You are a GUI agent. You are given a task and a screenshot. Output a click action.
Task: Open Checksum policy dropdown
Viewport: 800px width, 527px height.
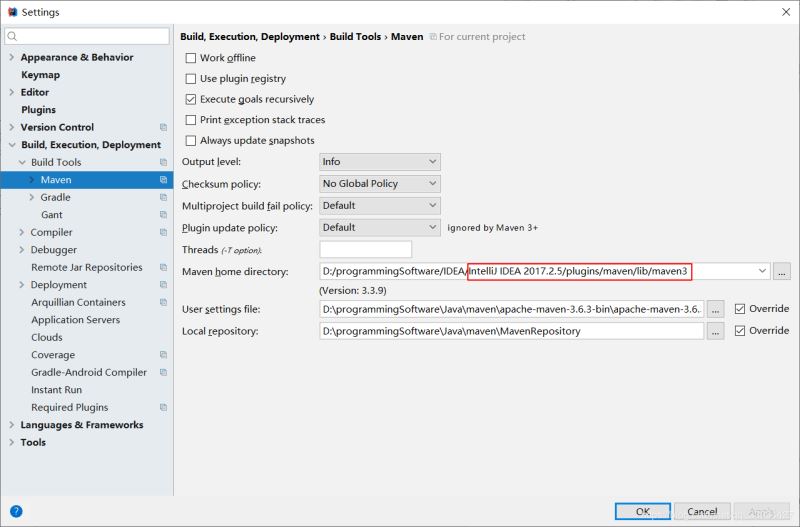[x=380, y=184]
